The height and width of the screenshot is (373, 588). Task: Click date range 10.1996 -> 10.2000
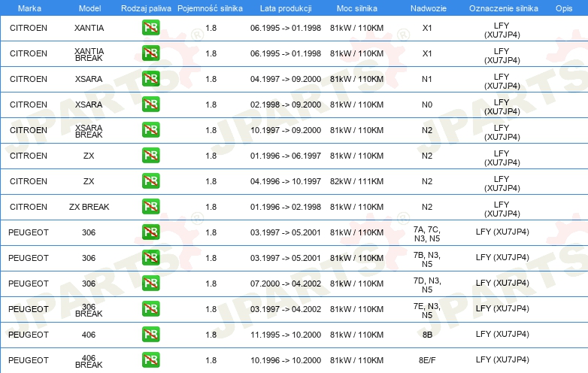pos(286,360)
